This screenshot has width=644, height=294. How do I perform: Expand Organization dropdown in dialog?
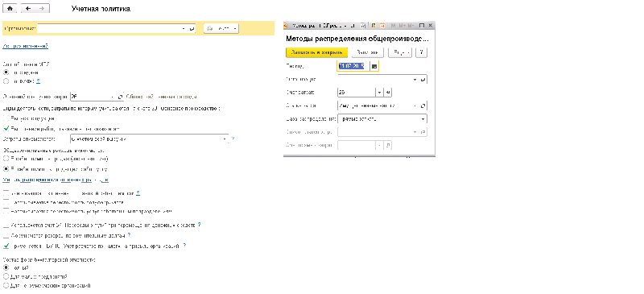pyautogui.click(x=415, y=80)
